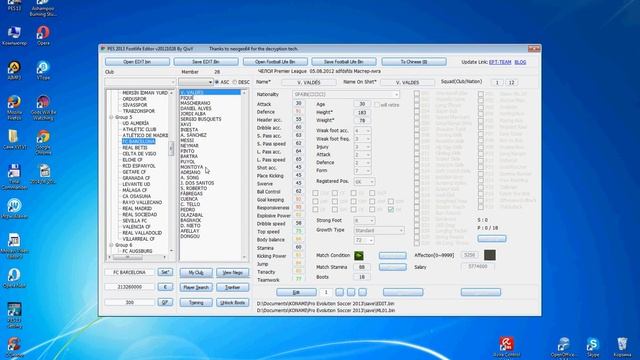
Task: Click the player list vertical scrollbar
Action: coord(244,175)
